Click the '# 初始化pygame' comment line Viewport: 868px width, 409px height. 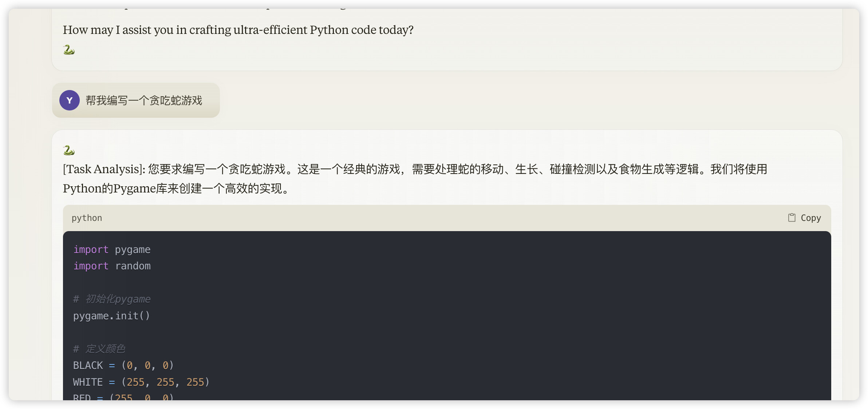point(112,299)
